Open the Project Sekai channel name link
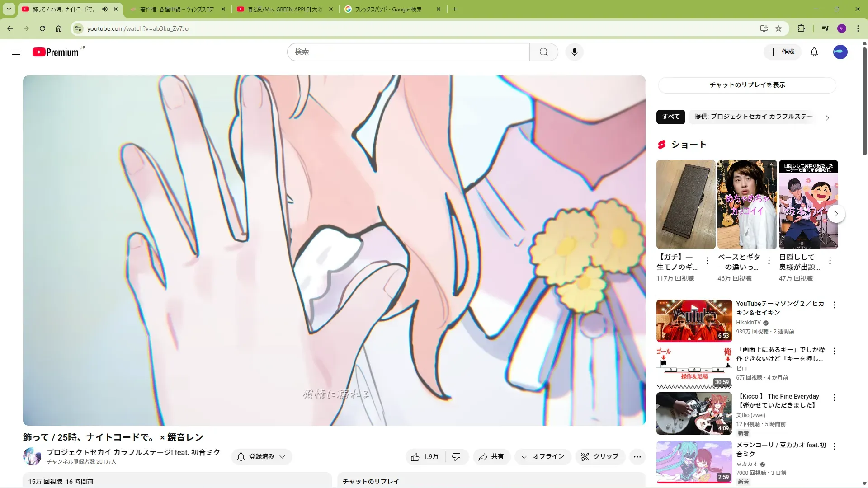The width and height of the screenshot is (868, 488). coord(133,452)
